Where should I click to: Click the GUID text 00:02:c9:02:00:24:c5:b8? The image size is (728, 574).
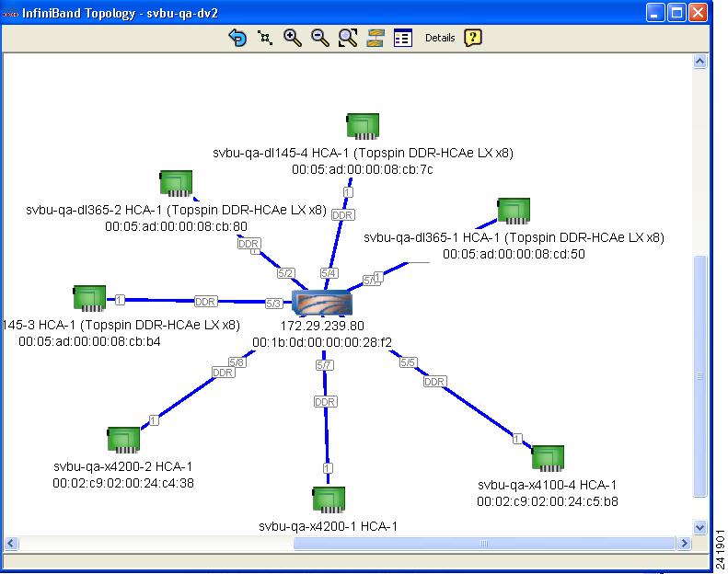click(x=548, y=501)
